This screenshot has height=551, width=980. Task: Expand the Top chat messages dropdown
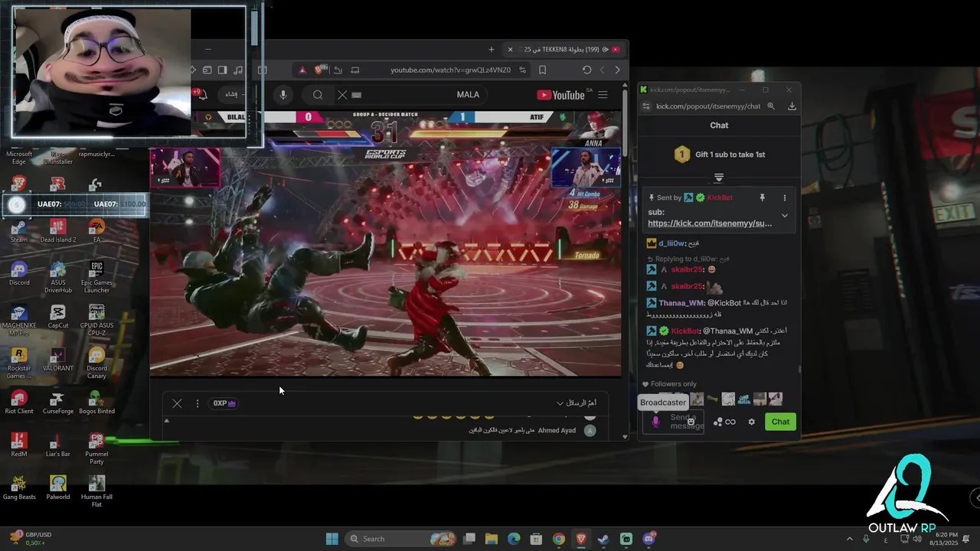coord(577,403)
